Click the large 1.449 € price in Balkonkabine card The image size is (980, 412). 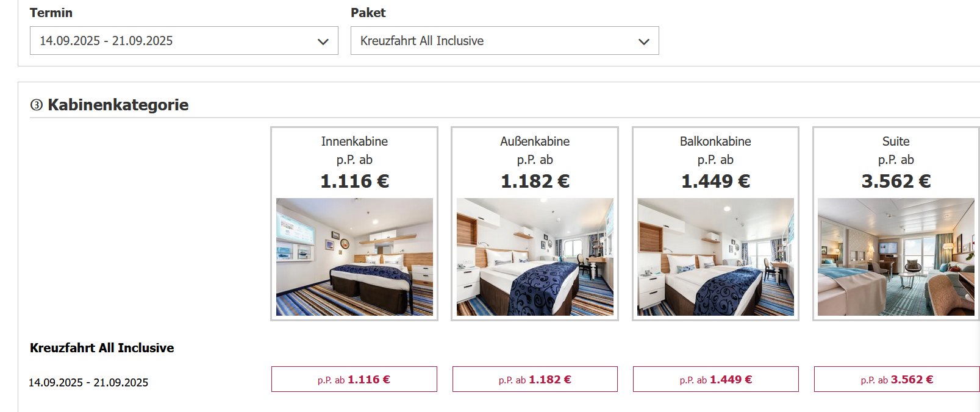[715, 181]
